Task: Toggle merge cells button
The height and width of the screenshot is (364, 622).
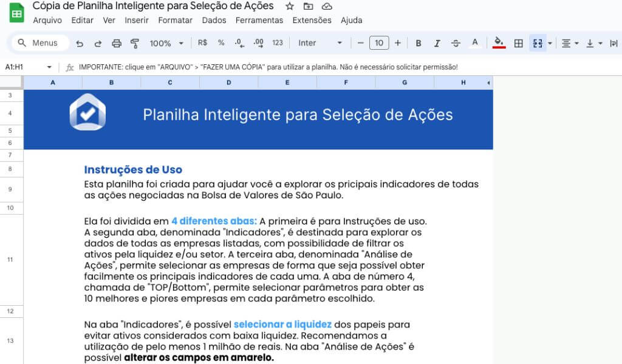Action: (538, 43)
